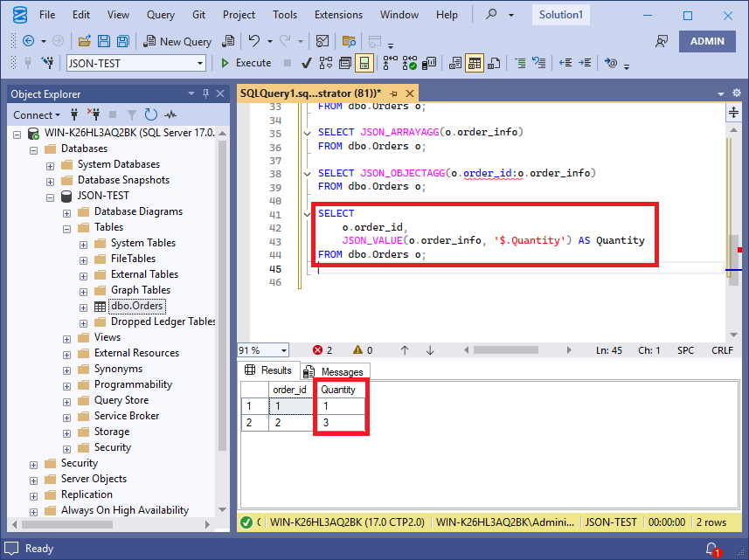Screen dimensions: 749x560
Task: Click the editor horizontal scrollbar thumb
Action: [x=506, y=350]
